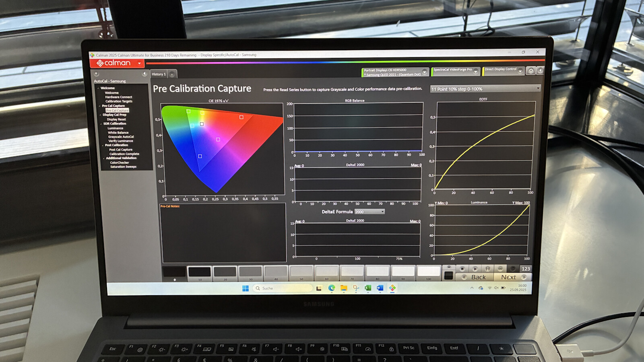
Task: Open the Calman main menu dropdown
Action: tap(139, 63)
